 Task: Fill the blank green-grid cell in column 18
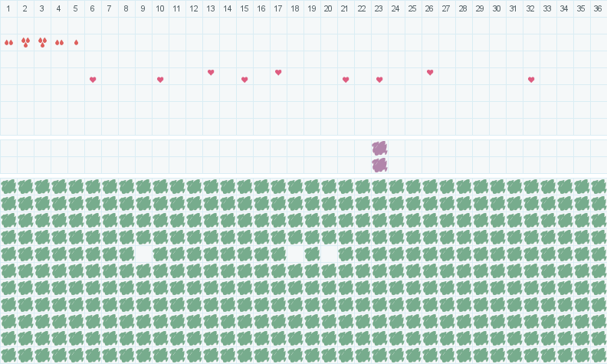pyautogui.click(x=295, y=254)
